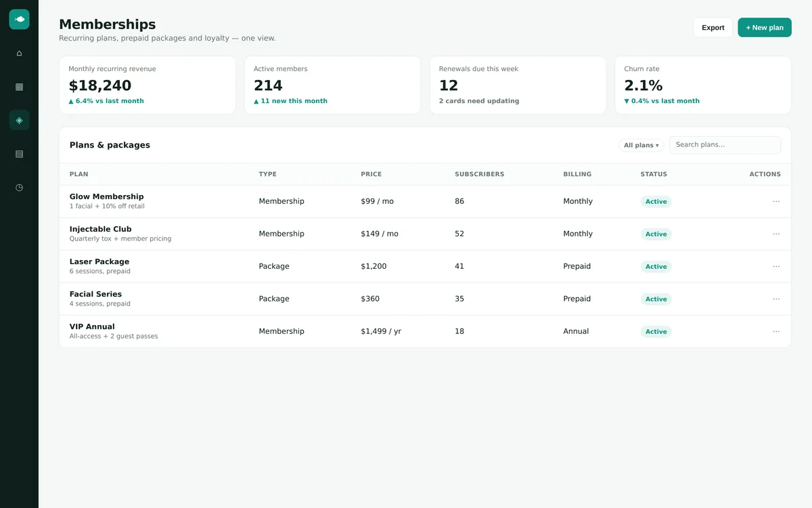Click Active status badge for VIP Annual

[x=656, y=332]
